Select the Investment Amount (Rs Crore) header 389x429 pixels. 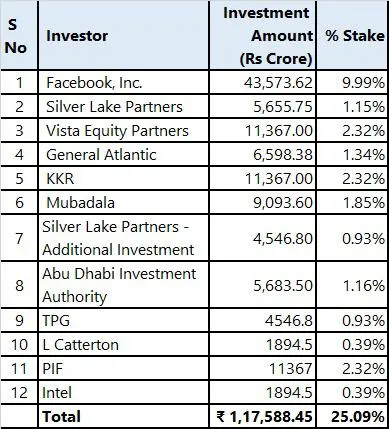[x=263, y=35]
